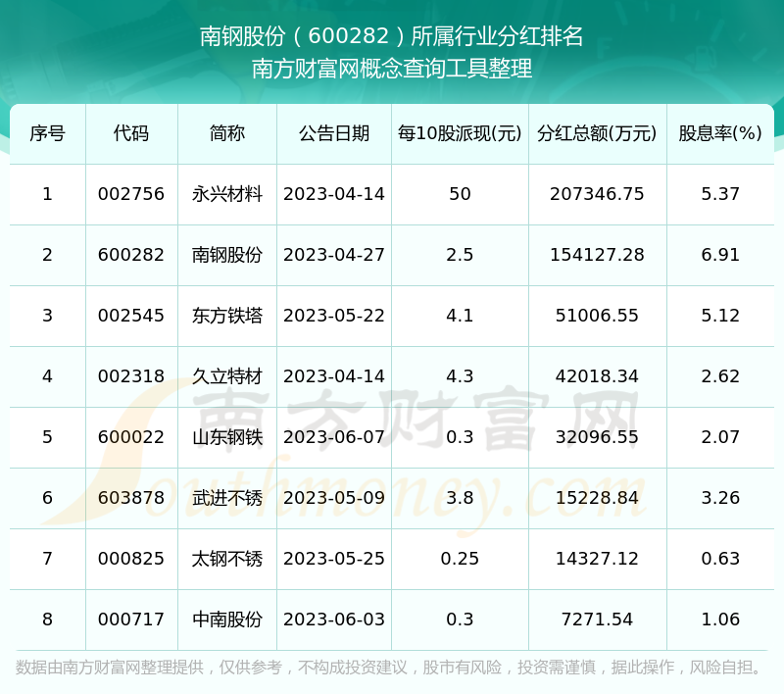Click the title 南钢股份（600282）所属行业分红排名
This screenshot has height=694, width=784.
(x=392, y=37)
